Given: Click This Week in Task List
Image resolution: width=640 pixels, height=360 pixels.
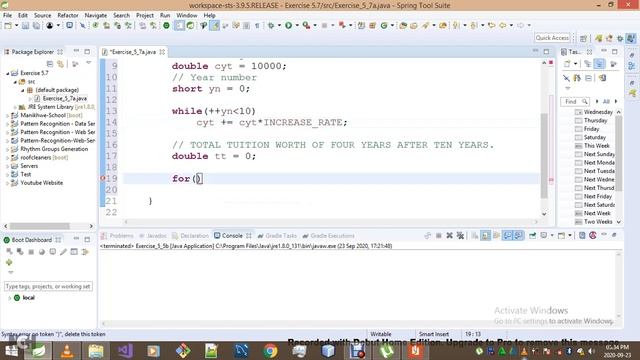Looking at the screenshot, I should point(597,146).
